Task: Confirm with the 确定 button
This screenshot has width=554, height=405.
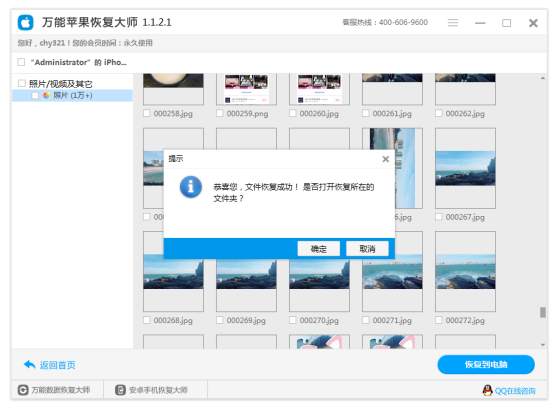Action: coord(319,249)
